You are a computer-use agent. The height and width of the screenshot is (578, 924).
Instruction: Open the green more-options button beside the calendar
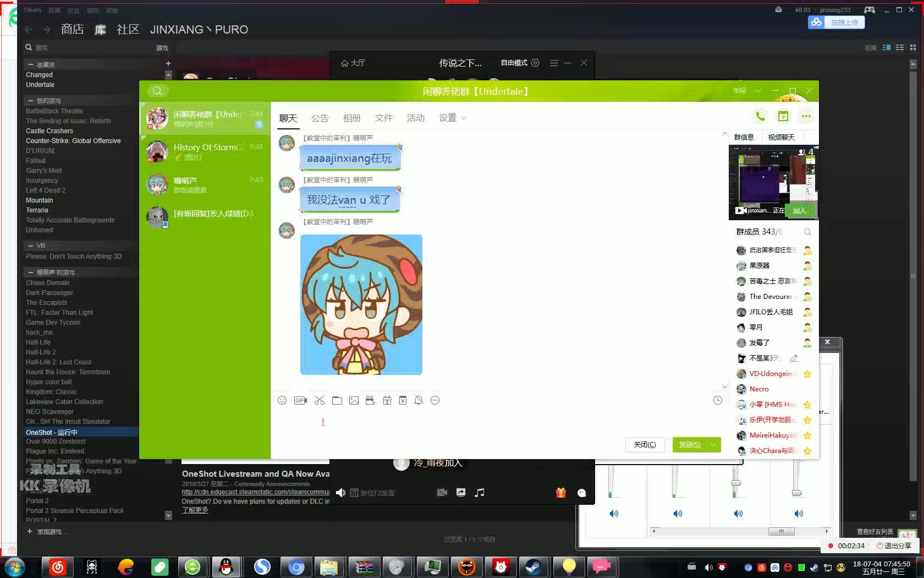click(x=806, y=116)
